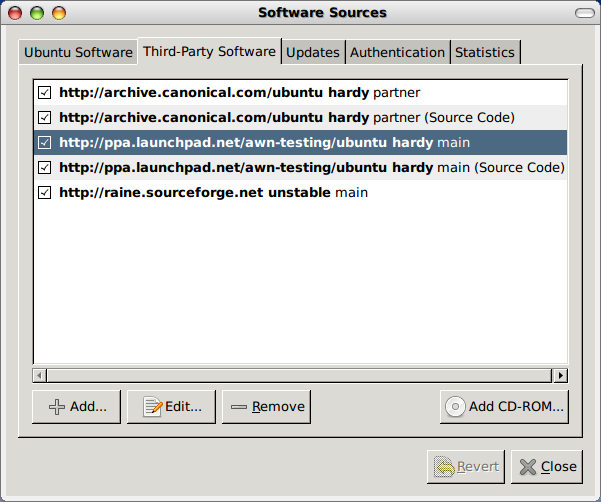The height and width of the screenshot is (502, 601).
Task: Select the canonical partner (Source Code) row text
Action: [287, 117]
